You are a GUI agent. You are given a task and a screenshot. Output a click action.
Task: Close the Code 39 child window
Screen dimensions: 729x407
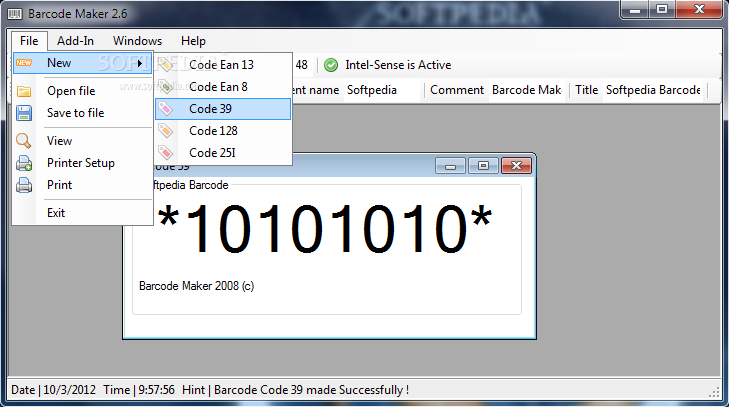(x=516, y=166)
